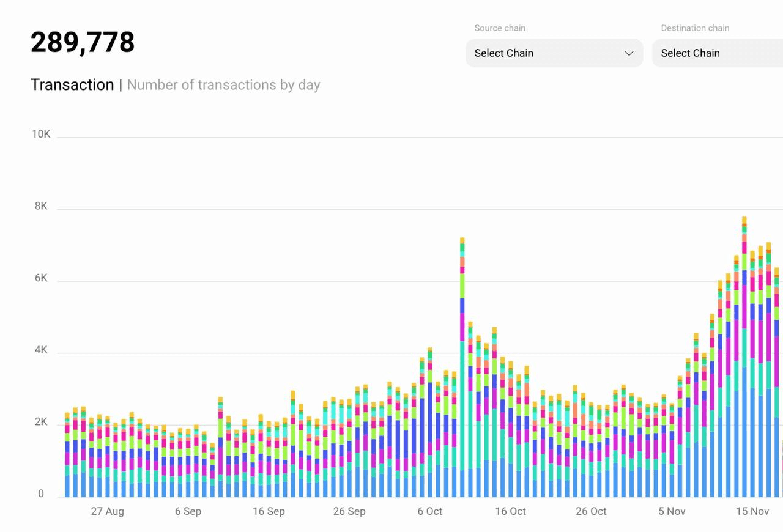This screenshot has width=783, height=532.
Task: Click the 6 Sep x-axis date label
Action: (x=188, y=511)
